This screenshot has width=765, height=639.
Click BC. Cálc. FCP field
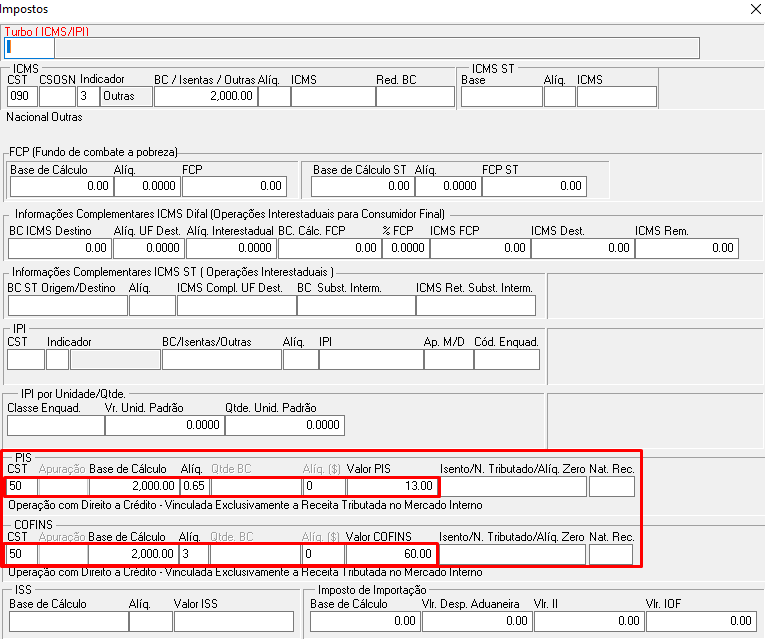(x=329, y=248)
